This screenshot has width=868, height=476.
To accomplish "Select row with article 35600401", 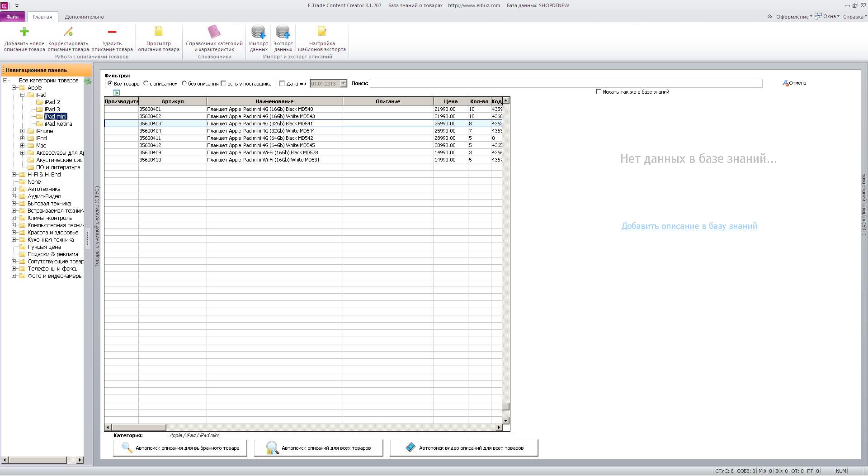I will pyautogui.click(x=303, y=109).
